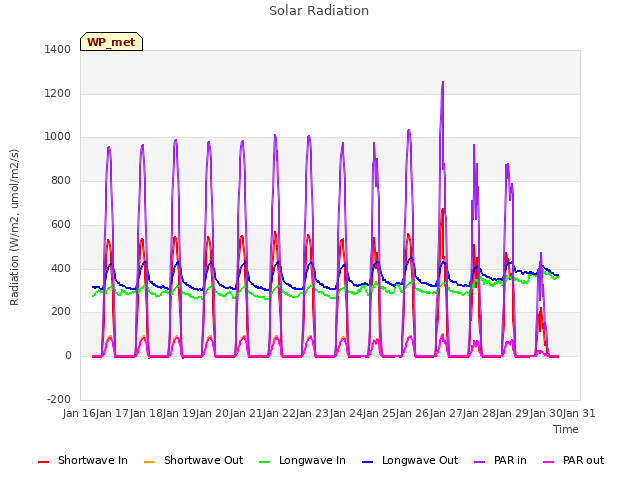Click the Jan 20 x-axis tick label
Image resolution: width=640 pixels, height=480 pixels.
(212, 413)
